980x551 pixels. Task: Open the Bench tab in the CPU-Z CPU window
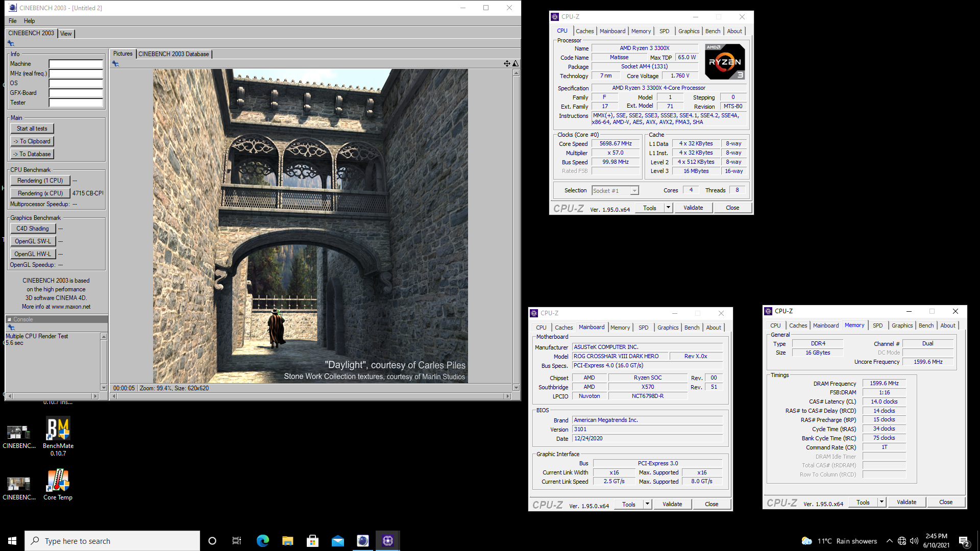click(713, 31)
